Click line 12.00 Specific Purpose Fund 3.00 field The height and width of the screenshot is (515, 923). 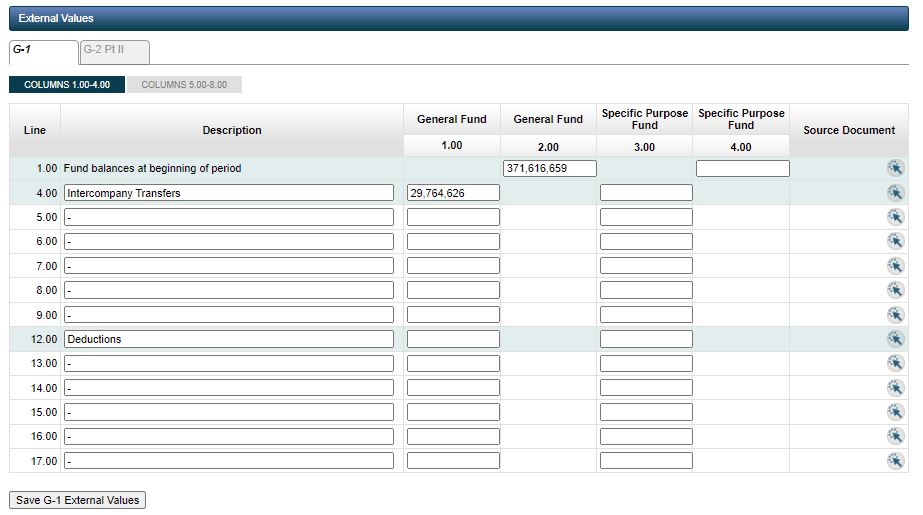(646, 339)
